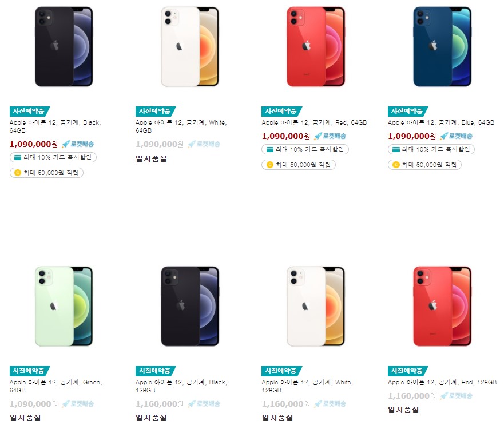Viewport: 504px width, 441px height.
Task: Click the rocket delivery icon for Blue 64GB
Action: pyautogui.click(x=444, y=136)
